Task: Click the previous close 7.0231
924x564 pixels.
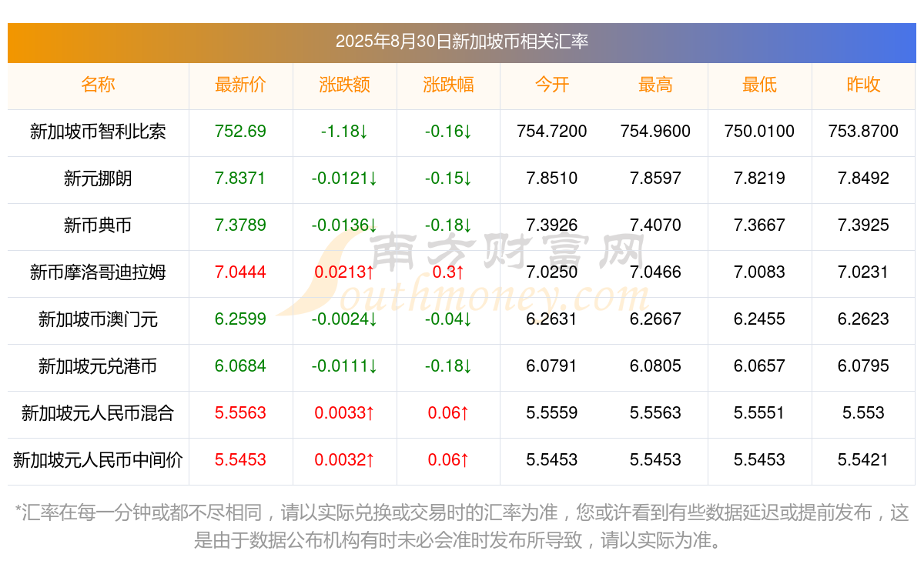Action: [x=863, y=272]
